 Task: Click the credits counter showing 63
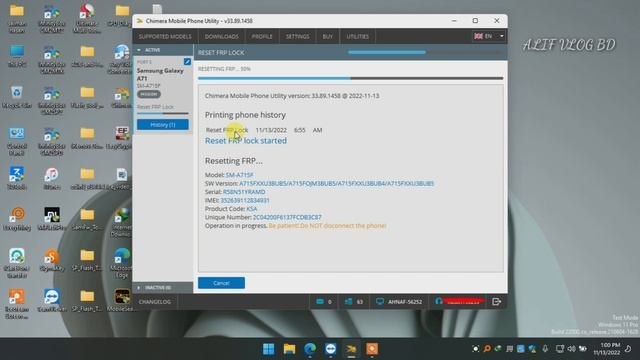click(353, 302)
